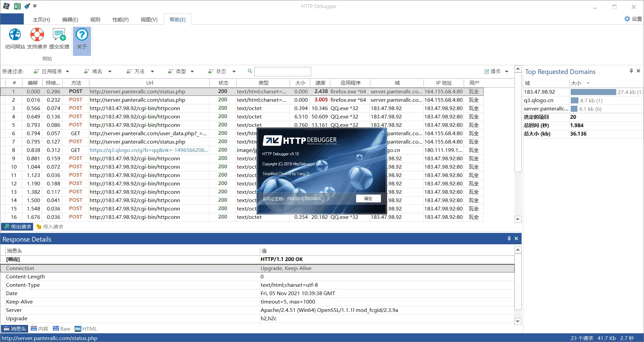Viewport: 644px width, 342px height.
Task: Pin the Response Details panel
Action: tap(509, 239)
